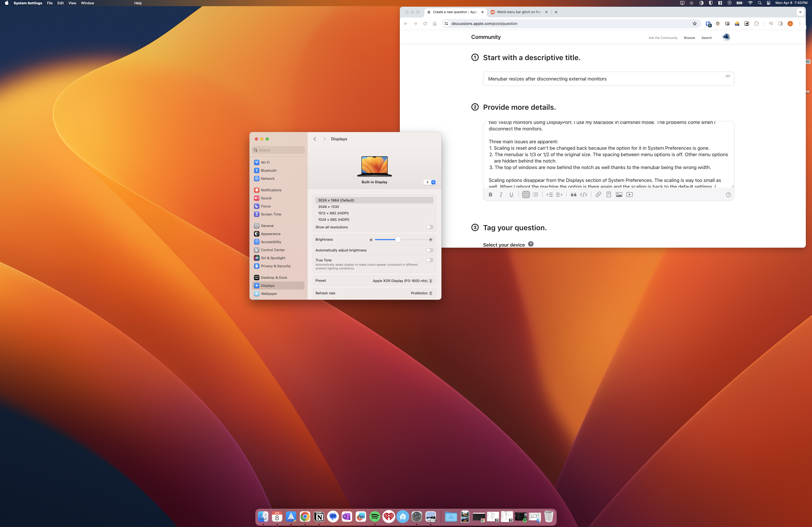The height and width of the screenshot is (527, 812).
Task: Insert a link using the link icon
Action: pos(598,195)
